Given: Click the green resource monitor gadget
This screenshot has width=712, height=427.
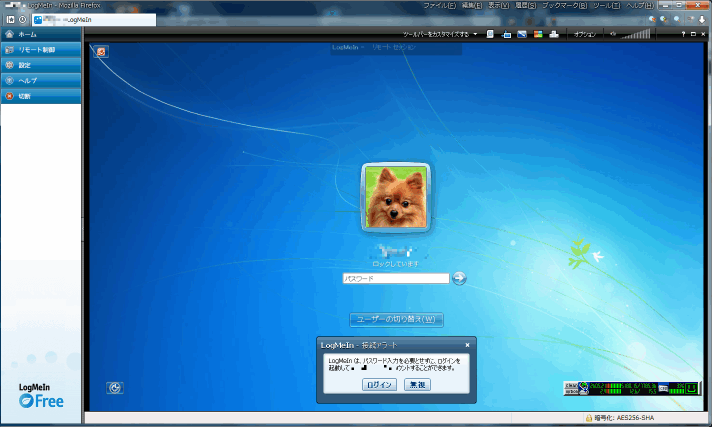Looking at the screenshot, I should point(631,388).
